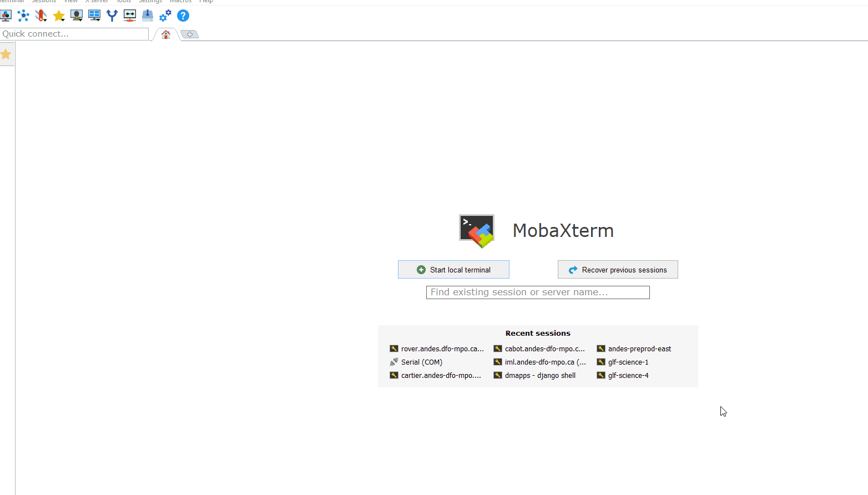Click the Servers network icon
Screen dimensions: 868x495
23,16
